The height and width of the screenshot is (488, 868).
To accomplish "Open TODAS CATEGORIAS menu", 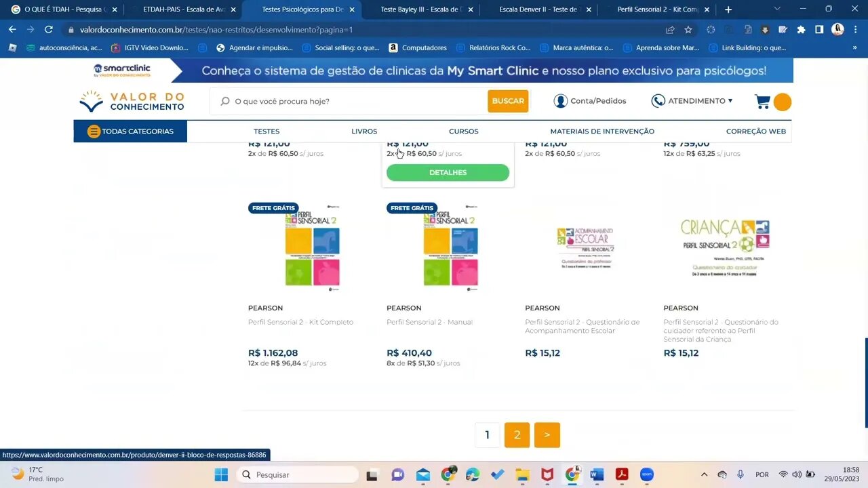I will [x=130, y=131].
